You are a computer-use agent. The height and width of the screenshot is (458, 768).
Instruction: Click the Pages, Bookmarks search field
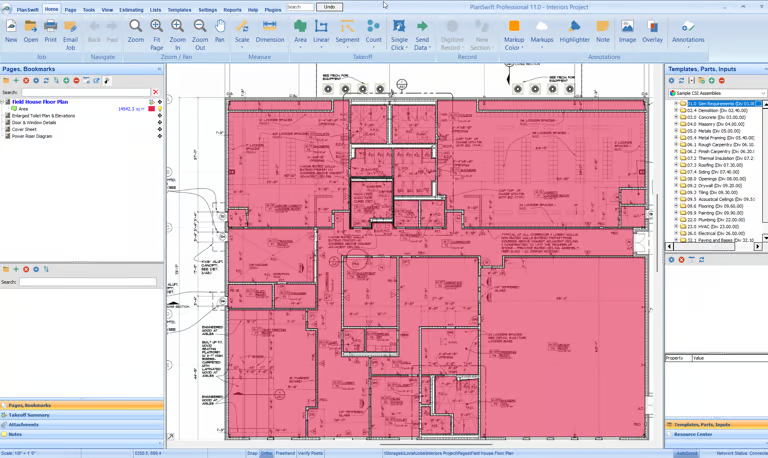point(86,92)
